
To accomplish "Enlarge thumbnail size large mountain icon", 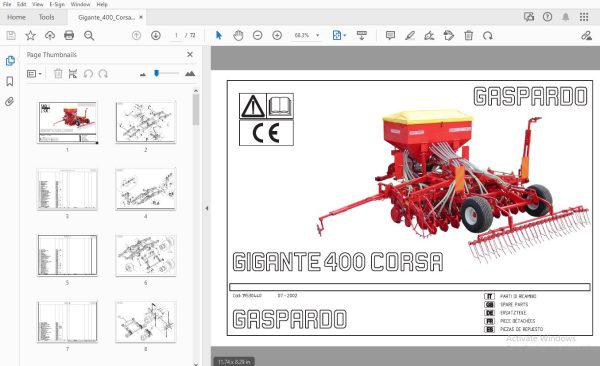I will coord(190,74).
